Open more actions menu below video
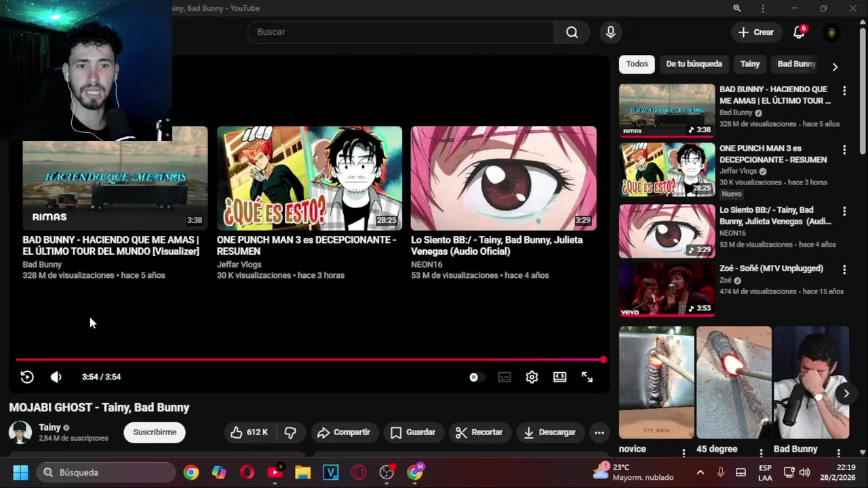 (x=599, y=432)
